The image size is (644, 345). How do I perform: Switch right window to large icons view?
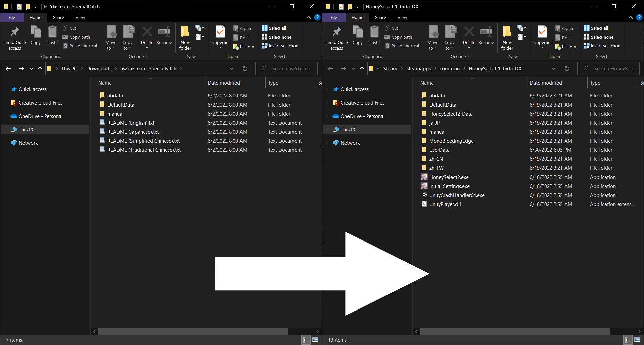637,340
